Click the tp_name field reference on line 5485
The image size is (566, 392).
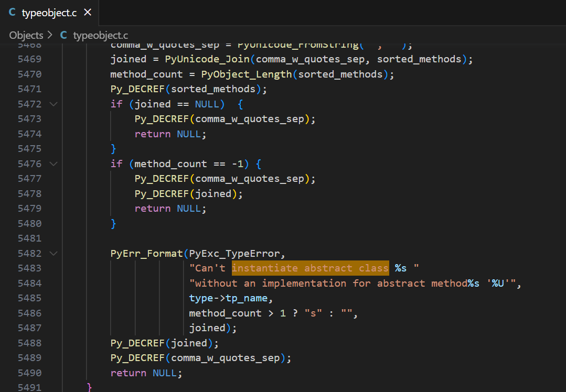(248, 298)
